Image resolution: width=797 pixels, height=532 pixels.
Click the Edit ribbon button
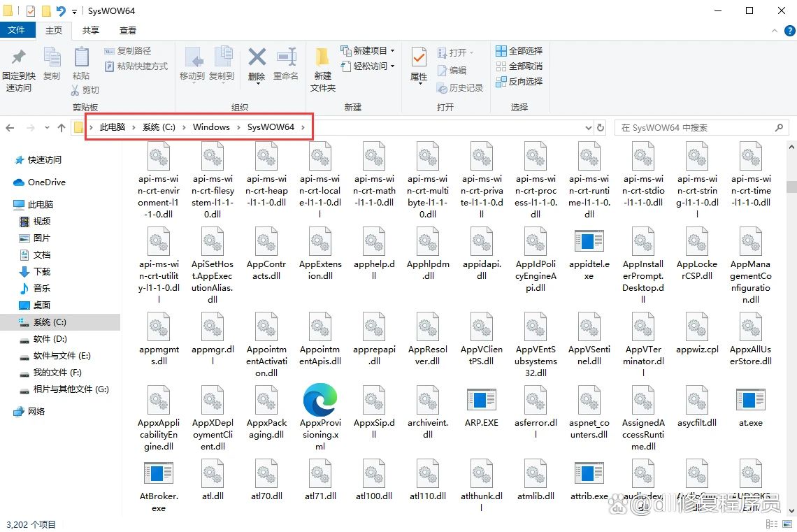(x=452, y=70)
